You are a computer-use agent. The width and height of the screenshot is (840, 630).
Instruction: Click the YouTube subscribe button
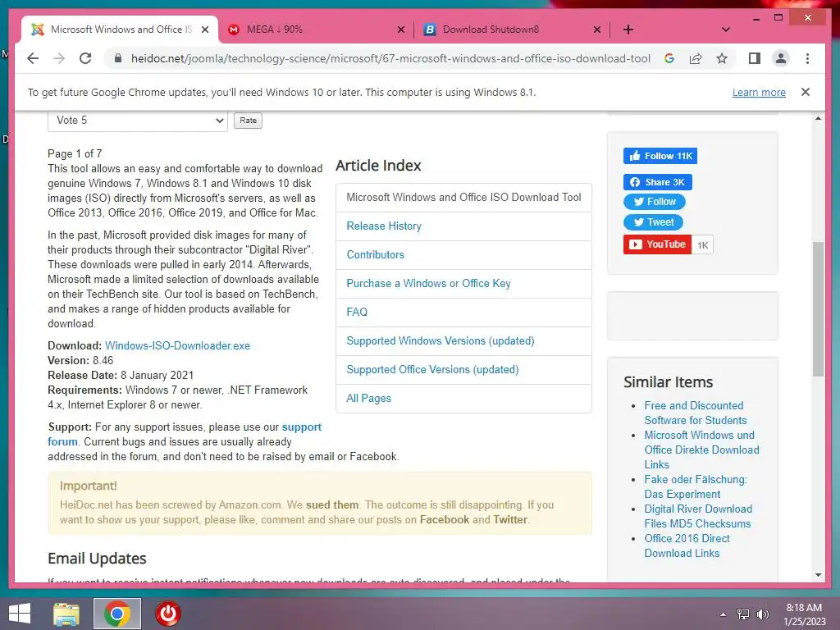[x=657, y=244]
